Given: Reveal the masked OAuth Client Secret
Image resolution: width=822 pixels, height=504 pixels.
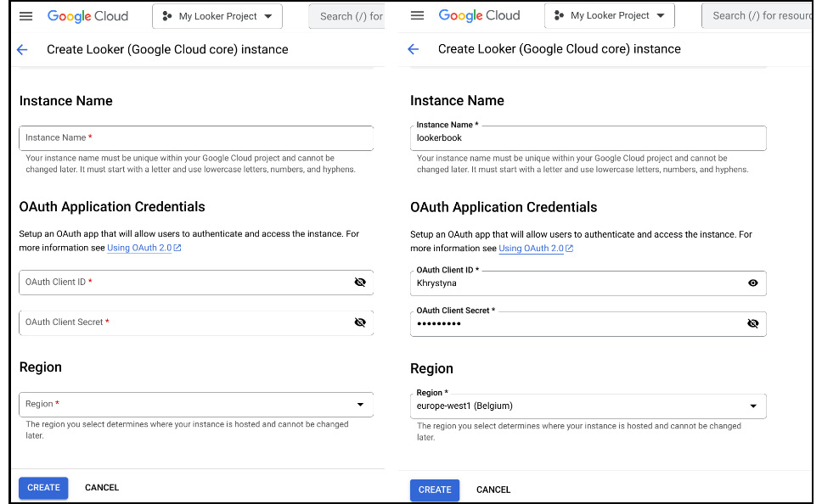Looking at the screenshot, I should (753, 324).
